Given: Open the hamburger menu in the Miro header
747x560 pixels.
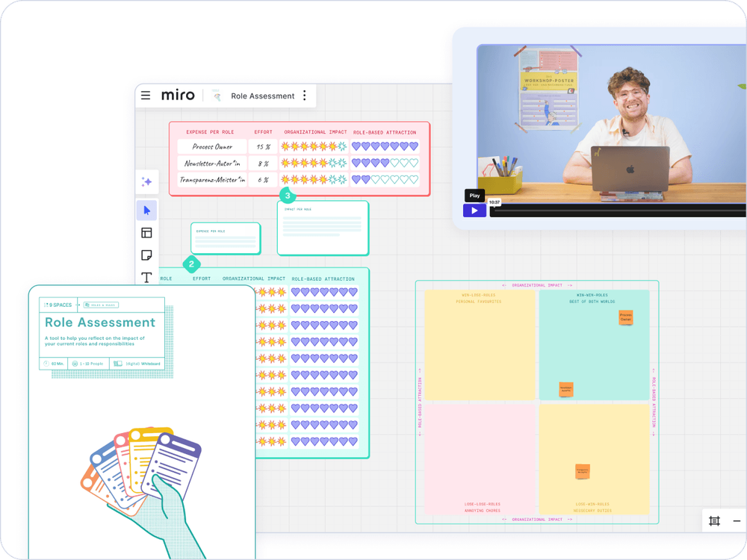Looking at the screenshot, I should point(146,95).
